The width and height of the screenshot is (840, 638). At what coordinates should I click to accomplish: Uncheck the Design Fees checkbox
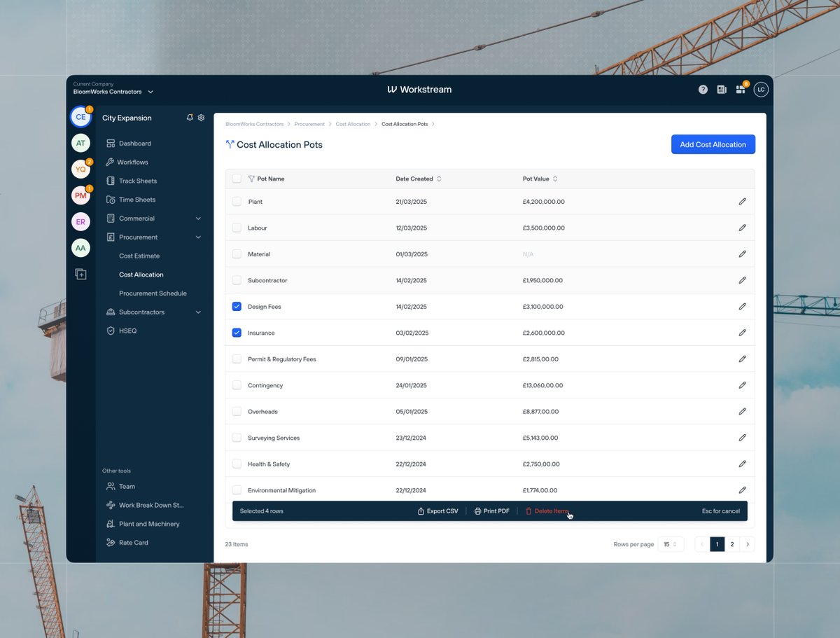[237, 307]
